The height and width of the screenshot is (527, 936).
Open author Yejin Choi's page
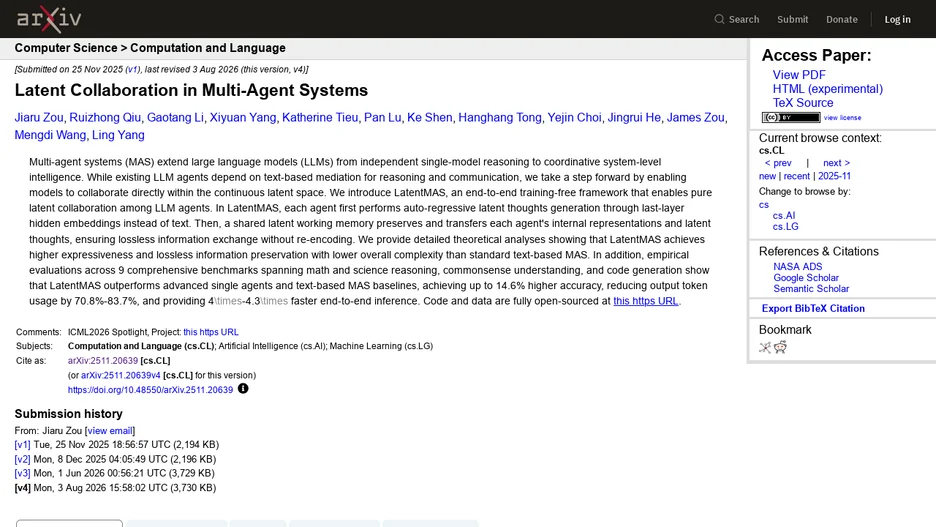[x=574, y=118]
